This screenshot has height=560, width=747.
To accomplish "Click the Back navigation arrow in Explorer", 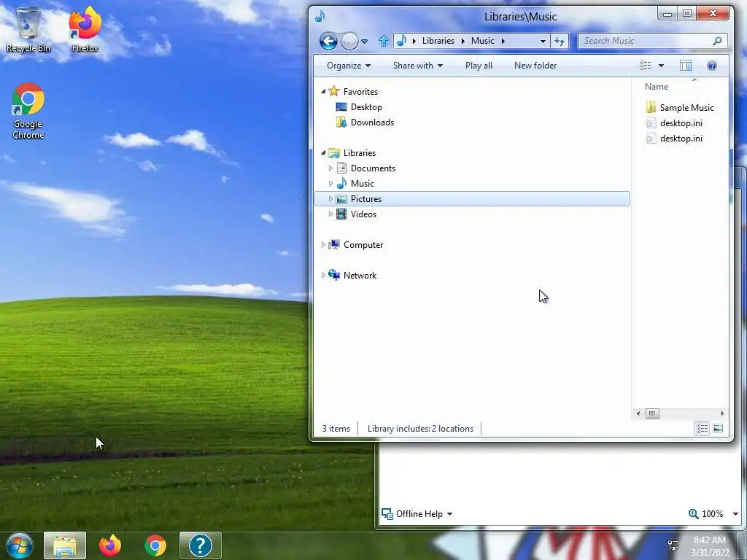I will pos(328,41).
